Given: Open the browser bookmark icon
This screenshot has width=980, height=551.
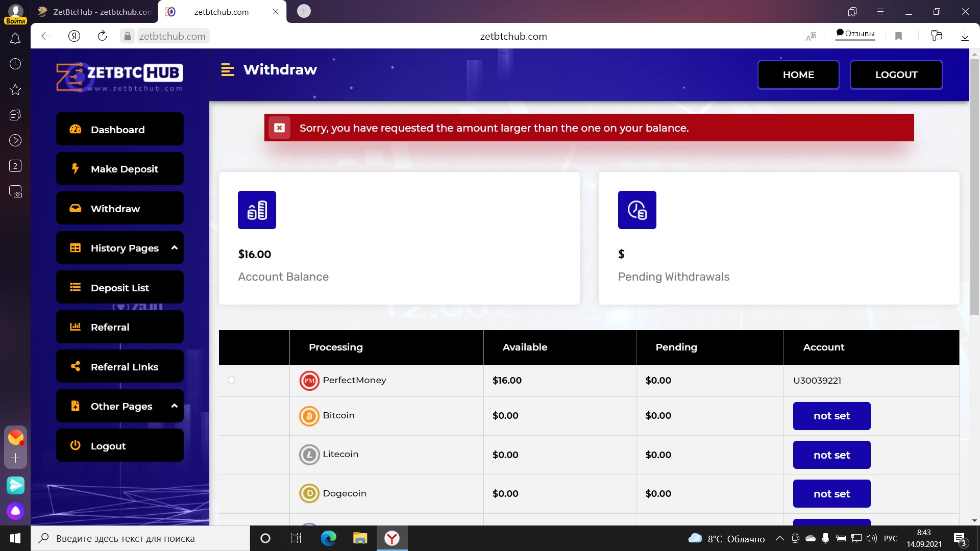Looking at the screenshot, I should pyautogui.click(x=898, y=36).
